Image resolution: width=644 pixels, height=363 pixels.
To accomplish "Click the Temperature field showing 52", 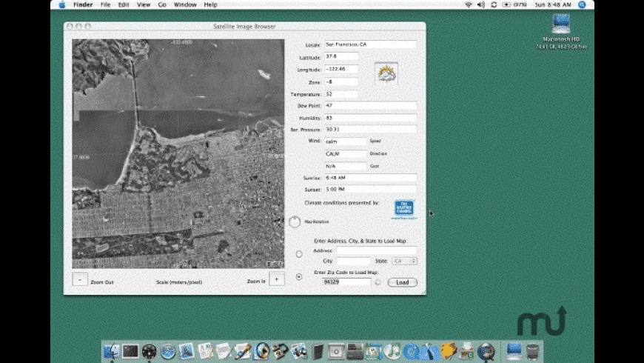I will coord(341,94).
